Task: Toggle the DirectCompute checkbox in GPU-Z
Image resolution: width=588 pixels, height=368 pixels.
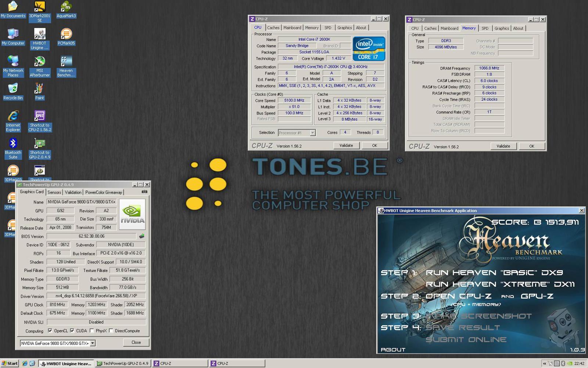Action: click(111, 331)
